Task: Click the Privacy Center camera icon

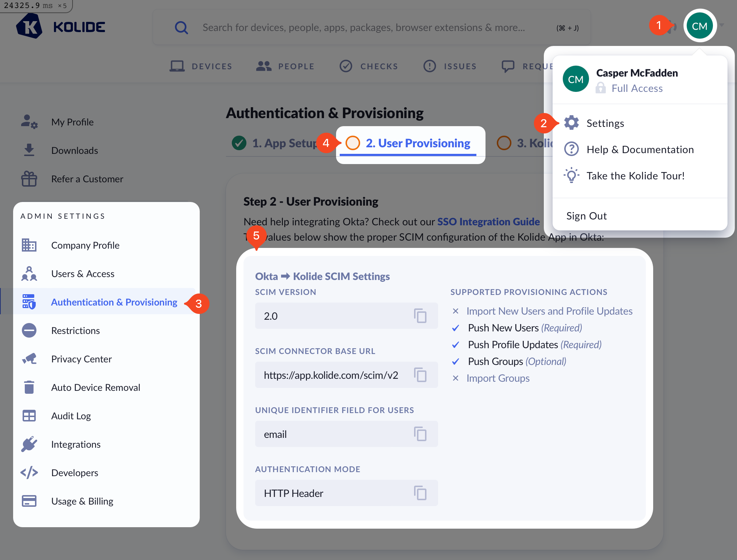Action: pyautogui.click(x=29, y=359)
